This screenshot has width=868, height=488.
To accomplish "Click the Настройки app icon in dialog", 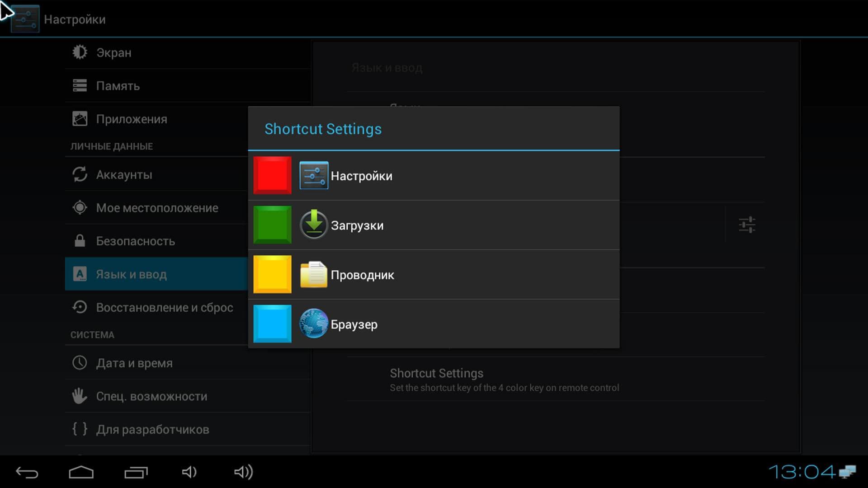I will [314, 175].
